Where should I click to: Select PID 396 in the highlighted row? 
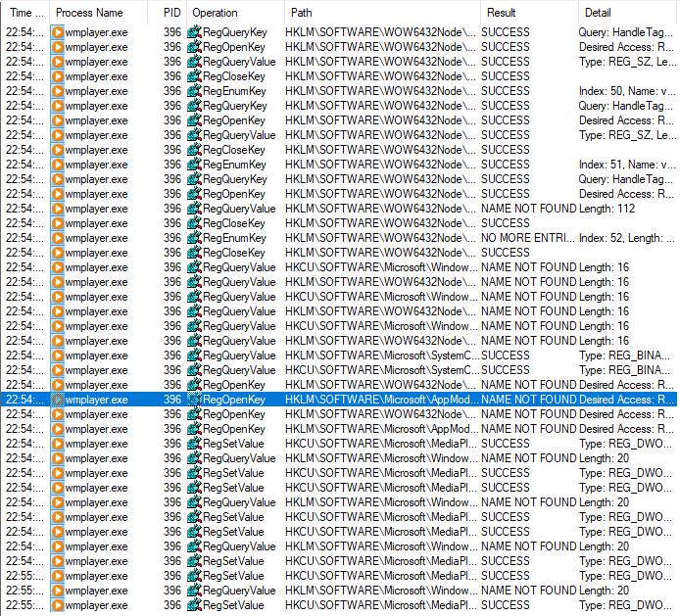tap(172, 400)
